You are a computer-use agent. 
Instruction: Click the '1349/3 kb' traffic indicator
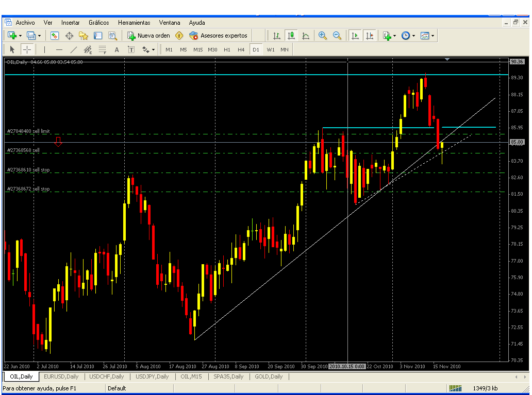click(485, 388)
